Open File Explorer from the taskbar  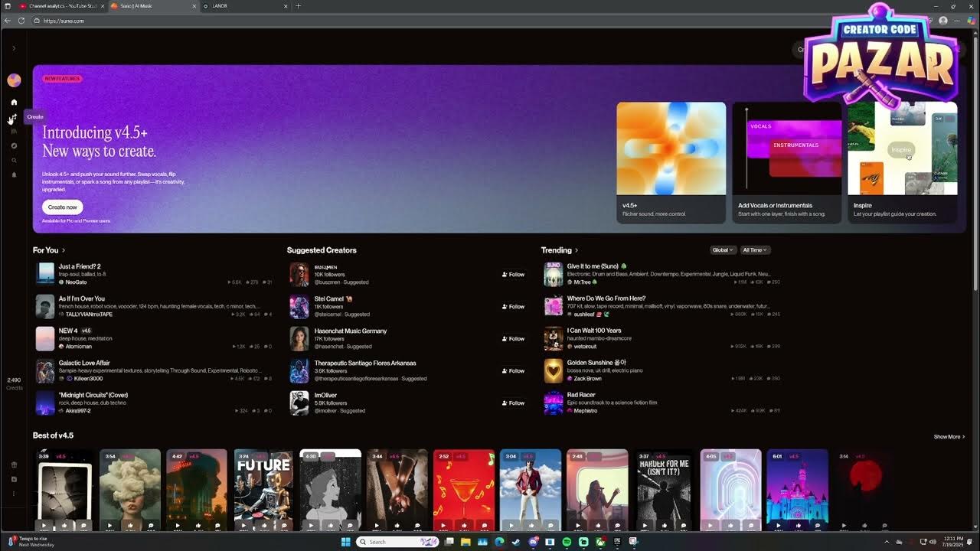(465, 542)
